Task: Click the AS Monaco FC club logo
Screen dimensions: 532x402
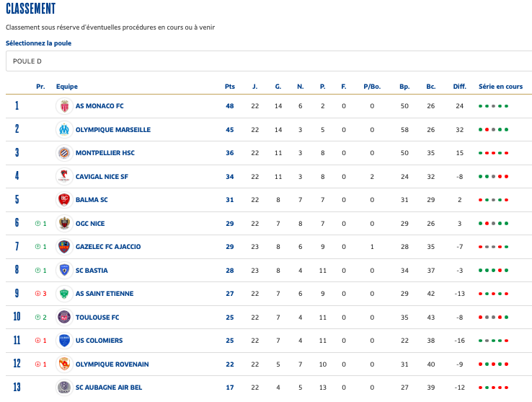Action: 65,106
